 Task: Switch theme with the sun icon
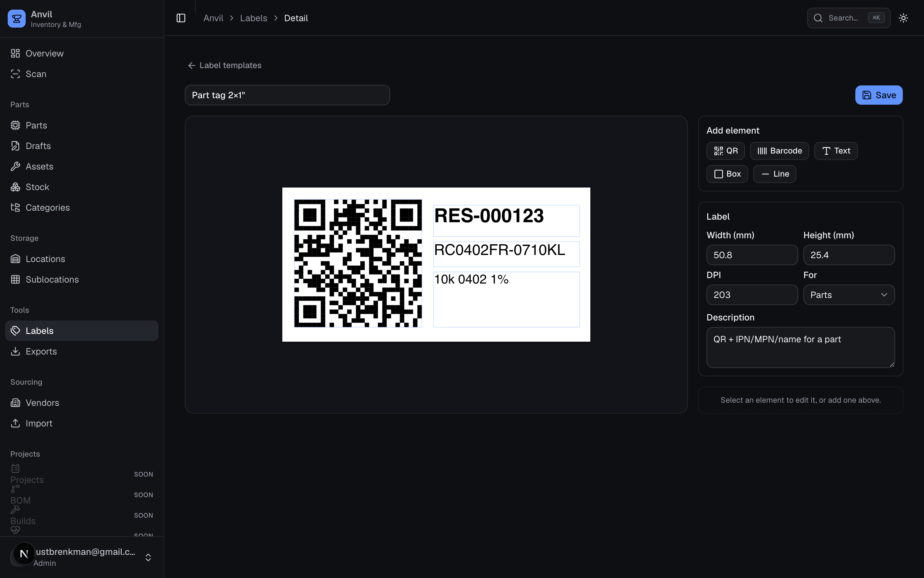point(903,18)
